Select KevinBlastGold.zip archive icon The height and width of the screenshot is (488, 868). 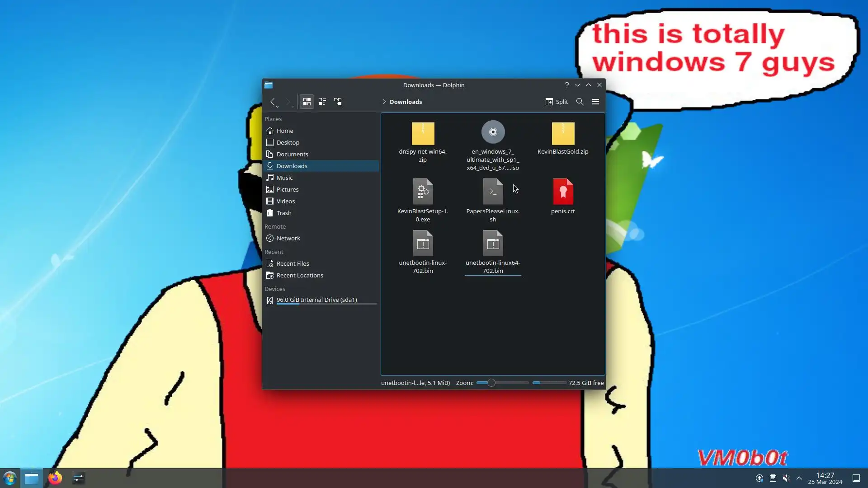[x=563, y=133]
